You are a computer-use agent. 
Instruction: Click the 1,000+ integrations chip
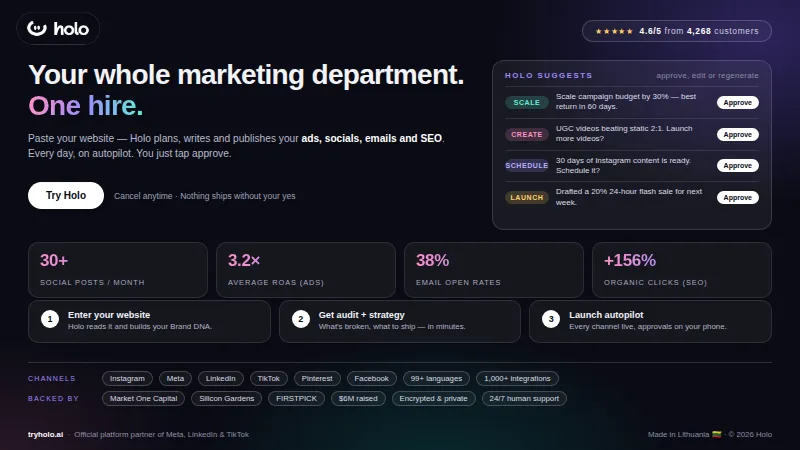click(x=517, y=379)
